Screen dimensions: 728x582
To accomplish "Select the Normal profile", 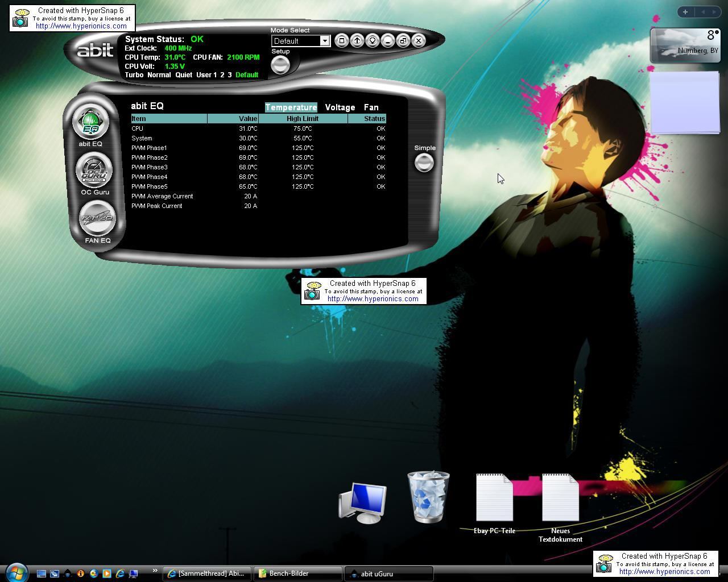I will click(159, 75).
